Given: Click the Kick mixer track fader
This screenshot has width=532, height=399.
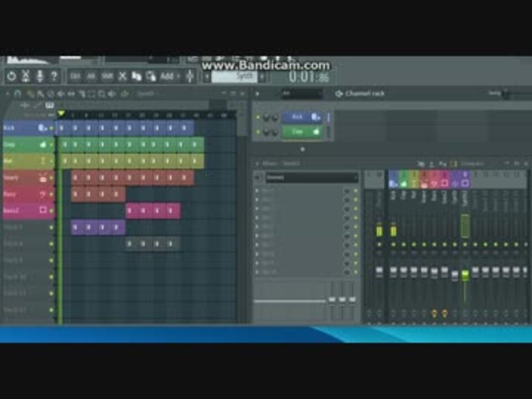Looking at the screenshot, I should coord(393,271).
